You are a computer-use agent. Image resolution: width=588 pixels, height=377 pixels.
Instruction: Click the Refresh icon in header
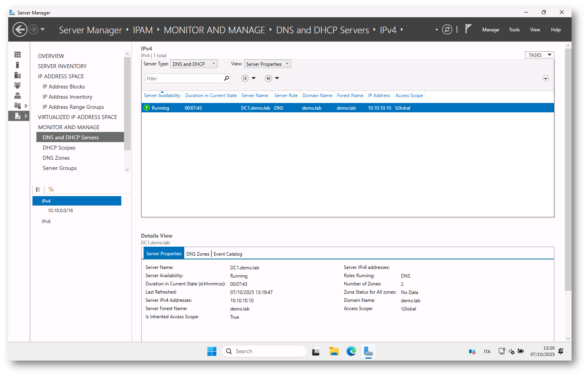click(x=447, y=30)
